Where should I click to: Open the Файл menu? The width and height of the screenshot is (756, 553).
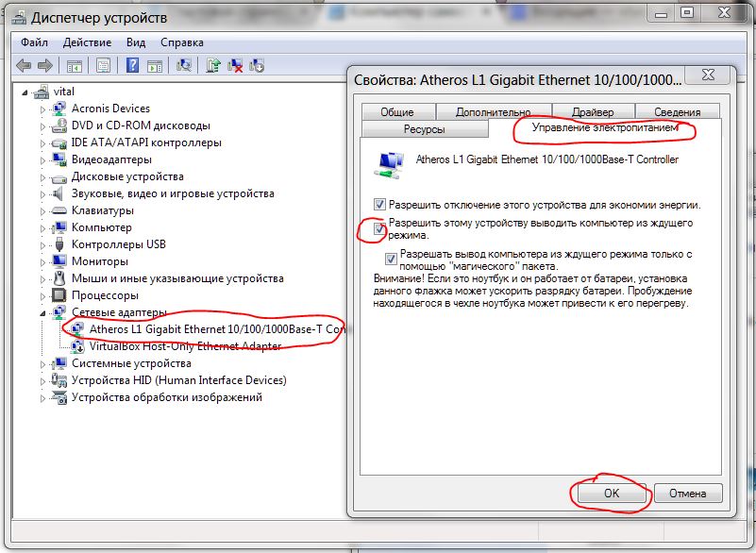pyautogui.click(x=34, y=42)
